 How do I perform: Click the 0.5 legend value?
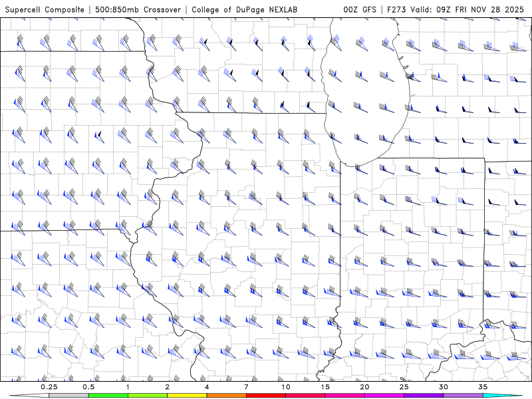coord(88,387)
